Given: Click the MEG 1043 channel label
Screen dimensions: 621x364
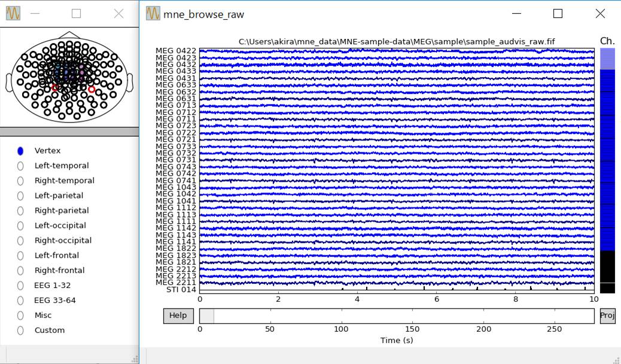Looking at the screenshot, I should (x=176, y=188).
